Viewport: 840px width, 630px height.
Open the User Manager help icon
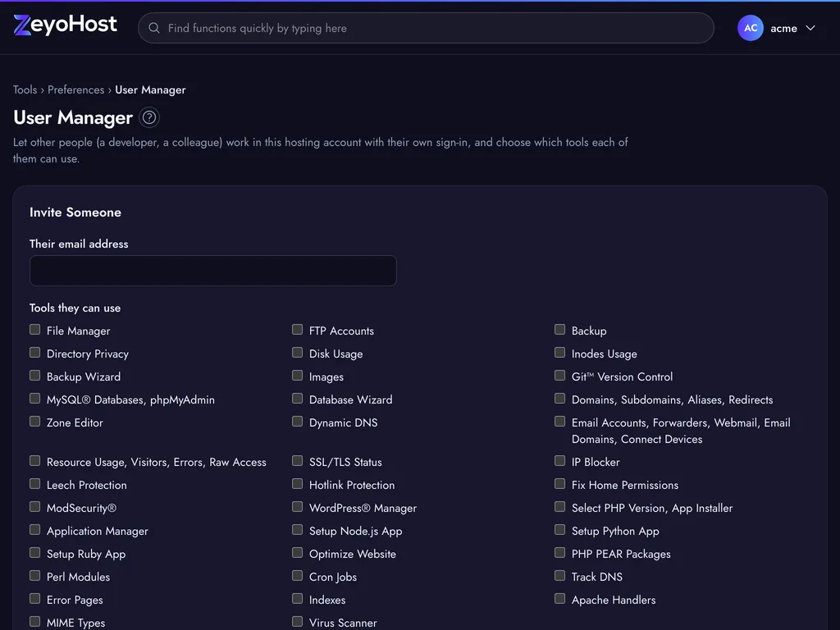[x=149, y=117]
